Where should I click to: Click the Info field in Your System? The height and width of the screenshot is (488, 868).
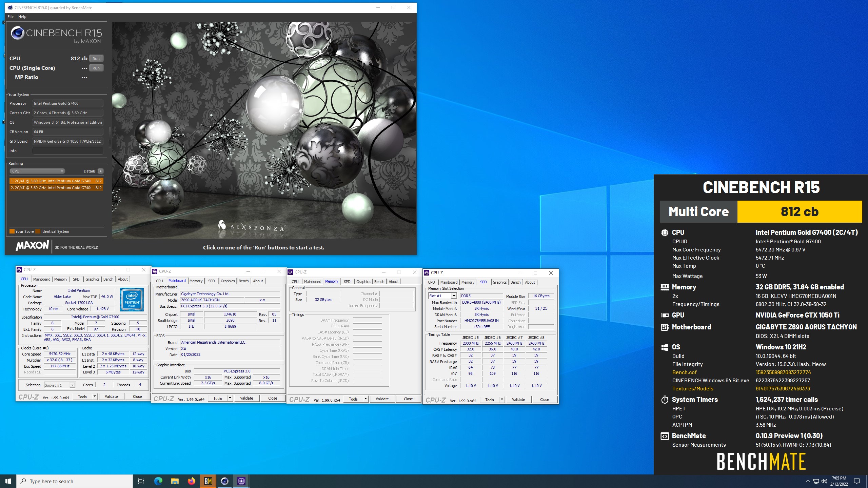(68, 151)
